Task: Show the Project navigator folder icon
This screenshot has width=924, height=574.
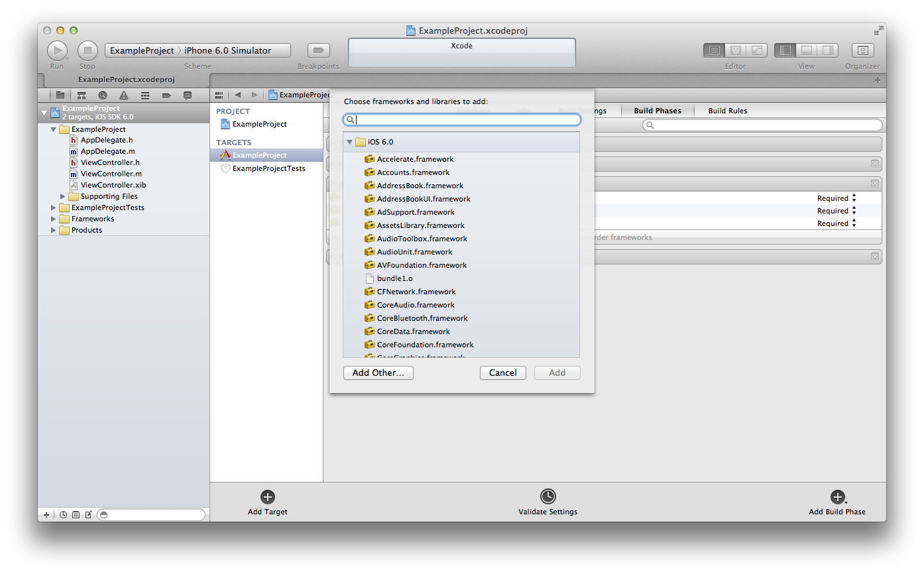Action: click(x=60, y=95)
